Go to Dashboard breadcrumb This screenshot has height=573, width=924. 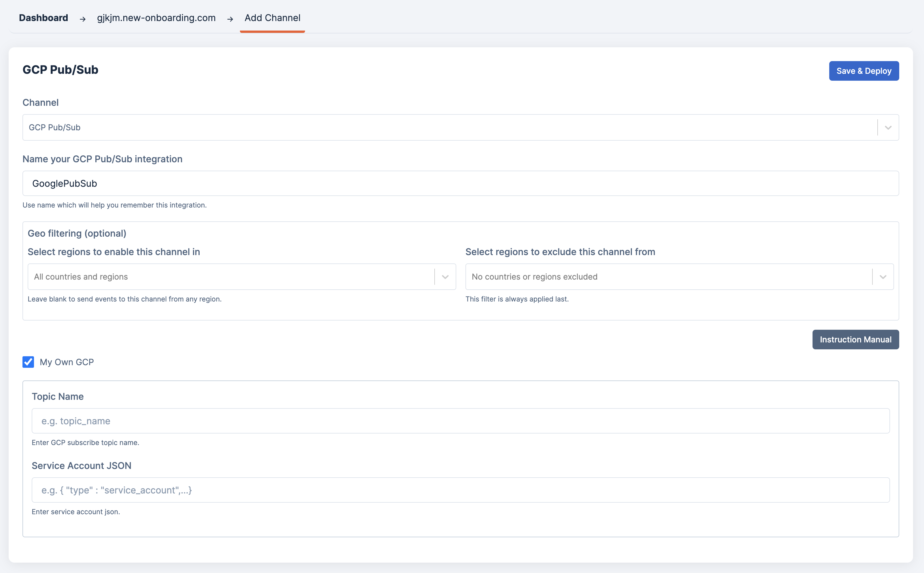[x=43, y=18]
